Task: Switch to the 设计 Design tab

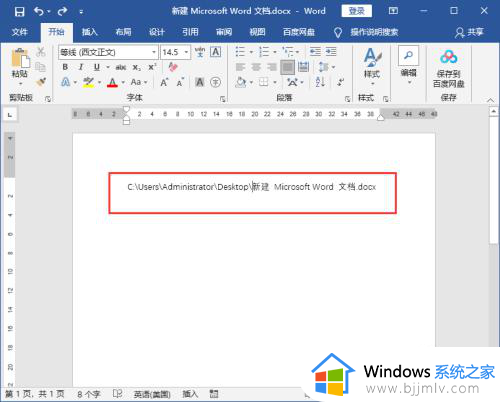Action: [157, 32]
